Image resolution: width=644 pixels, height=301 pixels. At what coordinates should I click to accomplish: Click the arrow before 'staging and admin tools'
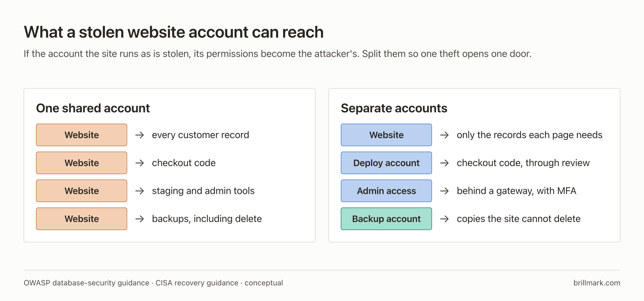tap(140, 191)
